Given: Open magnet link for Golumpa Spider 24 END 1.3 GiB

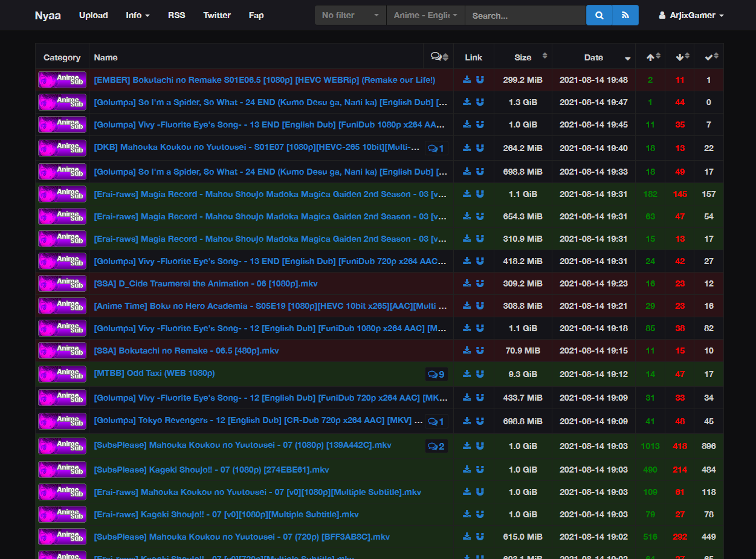Looking at the screenshot, I should click(480, 102).
